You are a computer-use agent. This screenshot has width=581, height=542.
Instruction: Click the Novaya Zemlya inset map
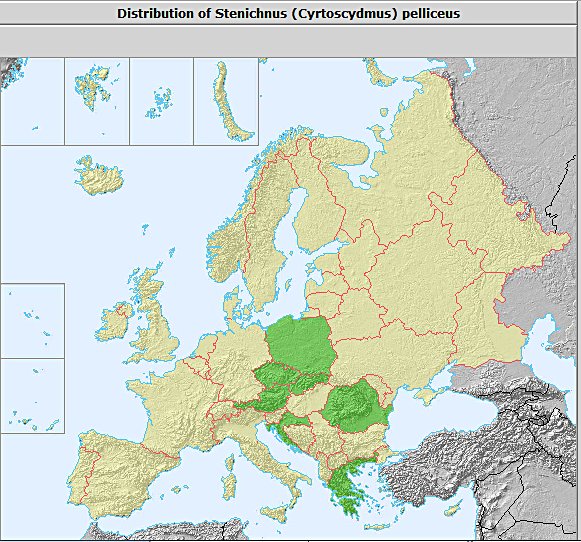point(226,101)
